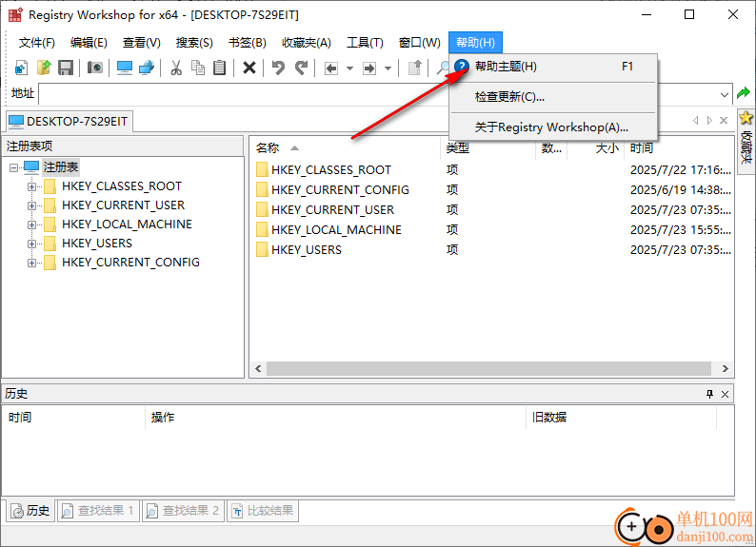Open the back history dropdown arrow

tap(350, 68)
